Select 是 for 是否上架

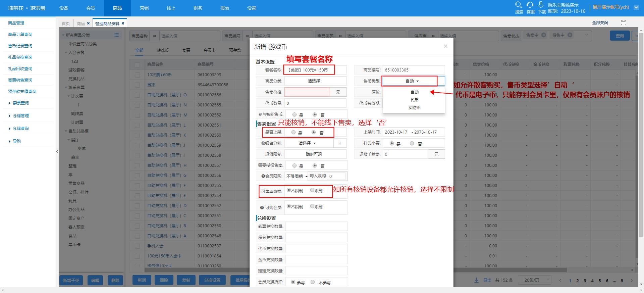[x=293, y=132]
